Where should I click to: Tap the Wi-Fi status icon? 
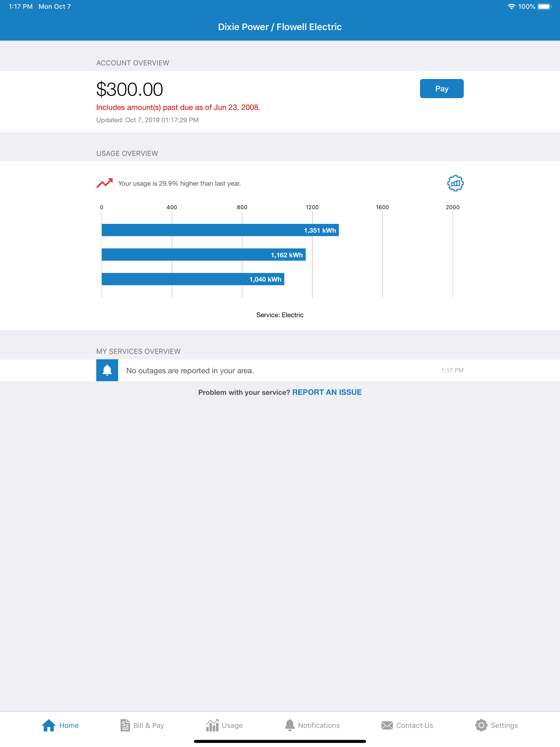click(511, 6)
